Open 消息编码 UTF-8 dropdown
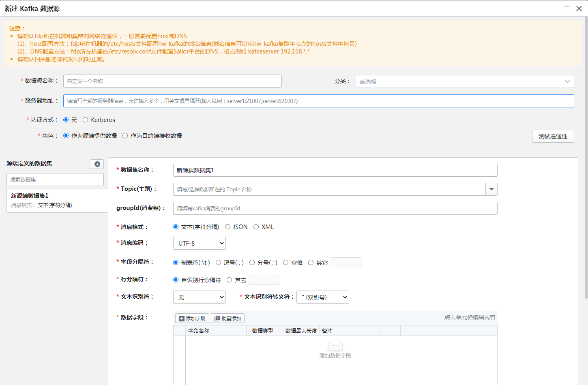 point(200,243)
